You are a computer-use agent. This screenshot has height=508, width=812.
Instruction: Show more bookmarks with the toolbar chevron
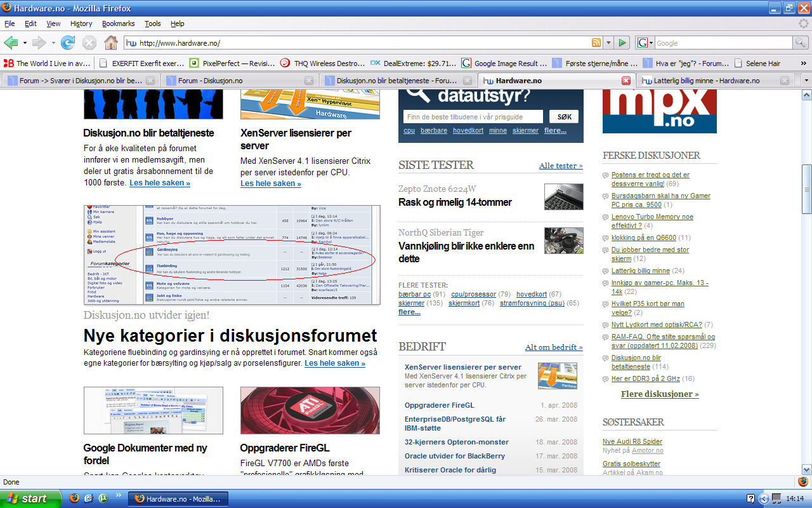[x=804, y=63]
